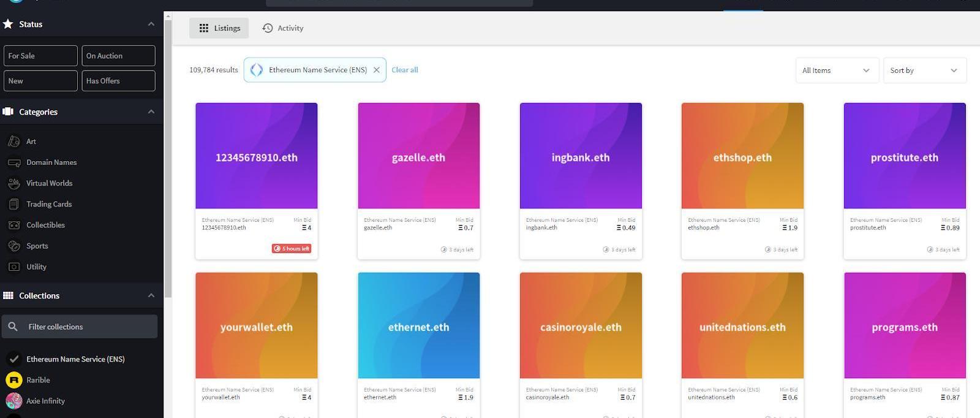
Task: Toggle the For Sale status filter
Action: pos(40,56)
